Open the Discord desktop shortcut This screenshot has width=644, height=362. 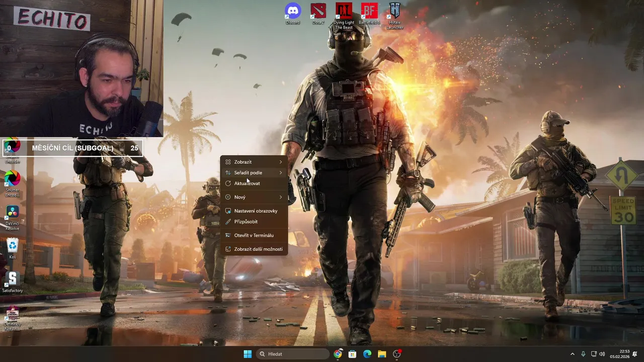tap(293, 14)
